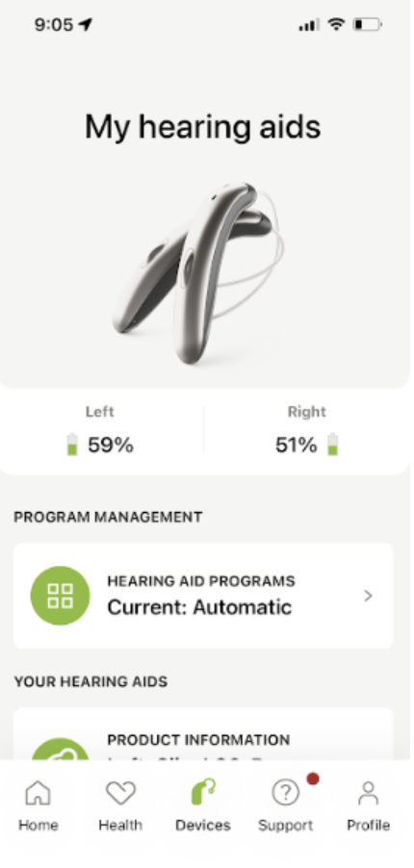Tap the phone battery status icon
The height and width of the screenshot is (868, 414).
point(368,24)
